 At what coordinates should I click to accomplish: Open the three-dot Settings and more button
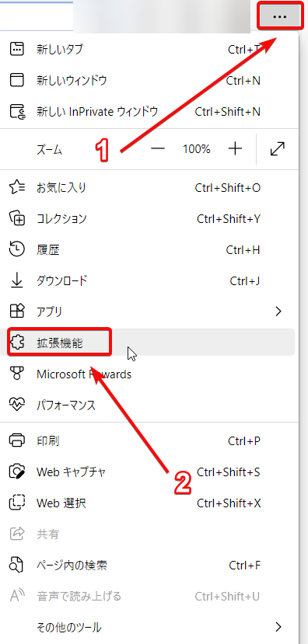click(x=280, y=16)
